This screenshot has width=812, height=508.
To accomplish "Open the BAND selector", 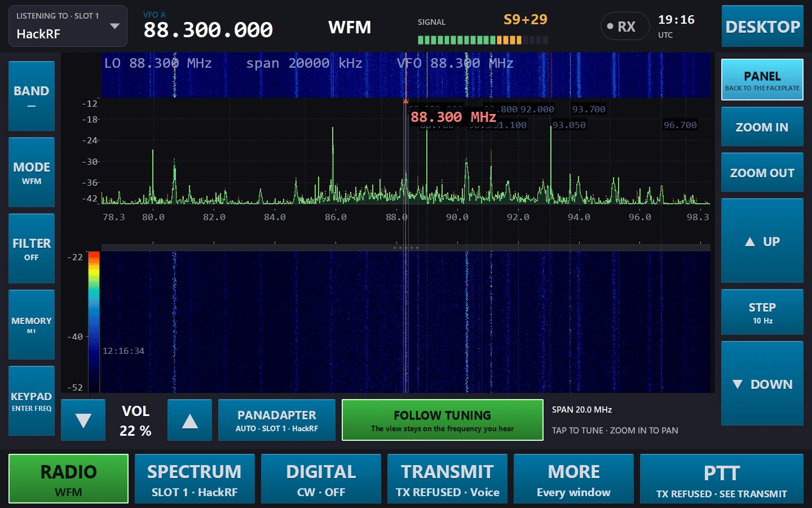I will [32, 96].
